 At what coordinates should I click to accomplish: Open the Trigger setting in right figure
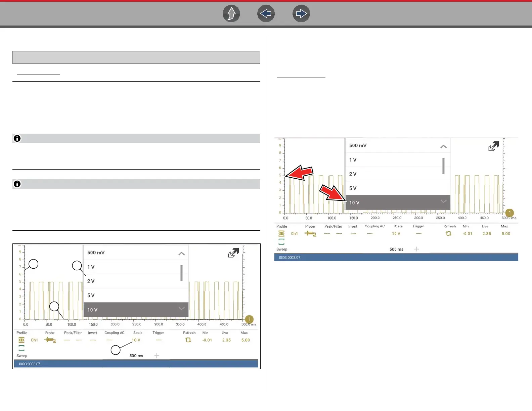[419, 234]
